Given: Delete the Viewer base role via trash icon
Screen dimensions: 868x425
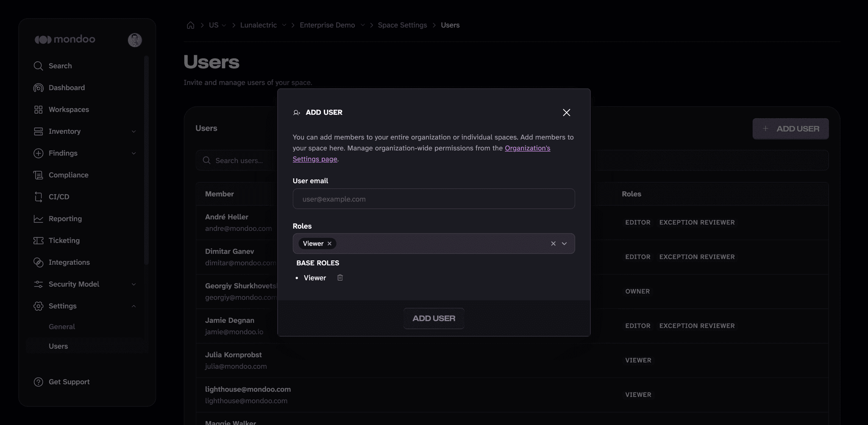Looking at the screenshot, I should click(340, 277).
